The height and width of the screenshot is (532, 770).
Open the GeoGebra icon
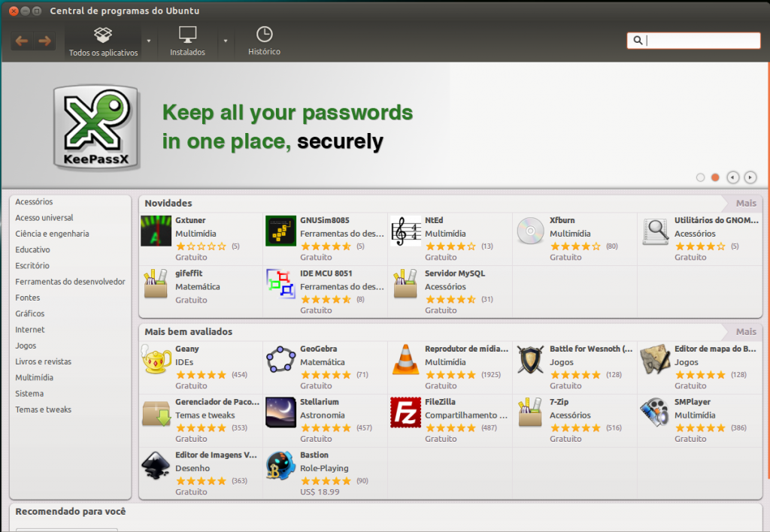(x=281, y=359)
